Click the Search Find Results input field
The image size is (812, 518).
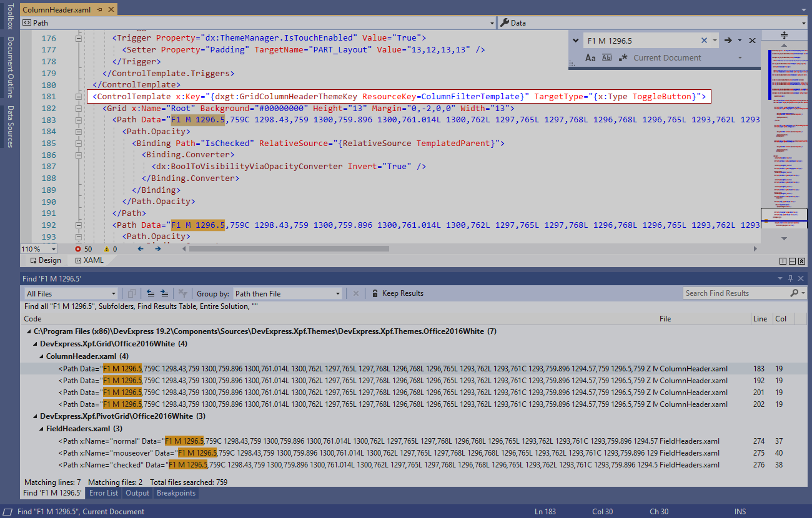[x=736, y=293]
